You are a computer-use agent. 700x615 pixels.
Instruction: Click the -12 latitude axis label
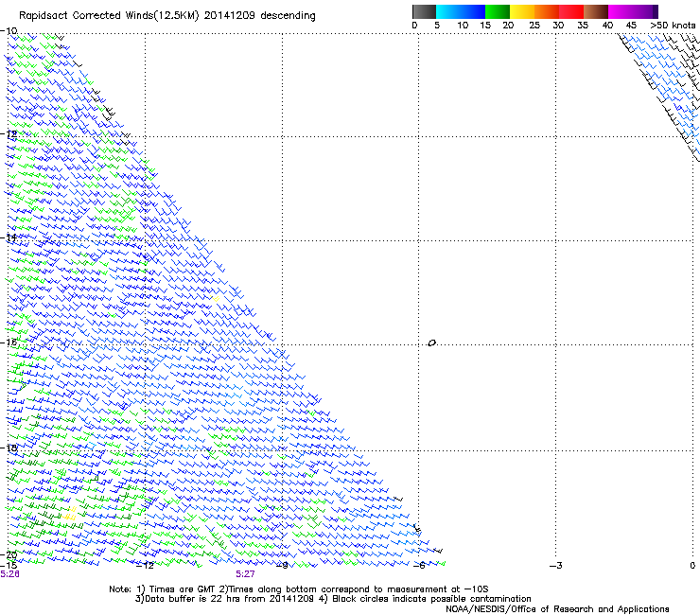9,134
